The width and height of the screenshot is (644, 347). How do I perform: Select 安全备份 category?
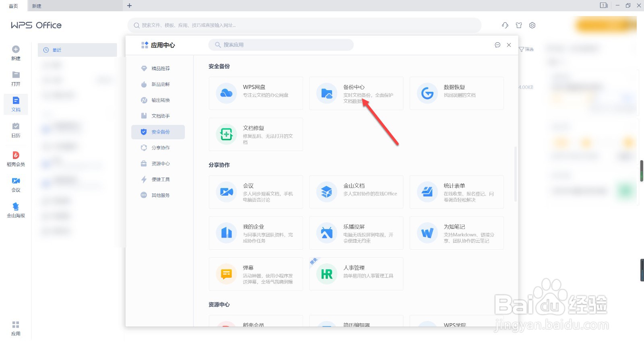[x=158, y=132]
